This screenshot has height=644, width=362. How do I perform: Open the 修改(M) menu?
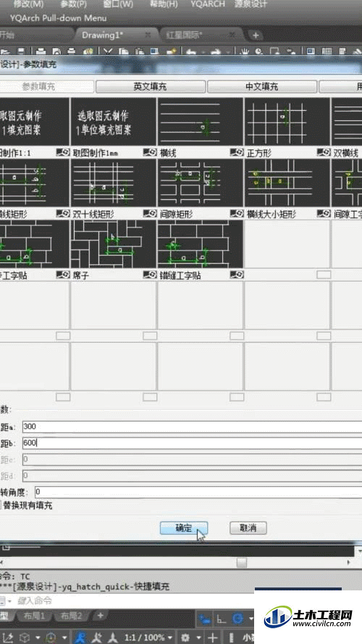28,4
